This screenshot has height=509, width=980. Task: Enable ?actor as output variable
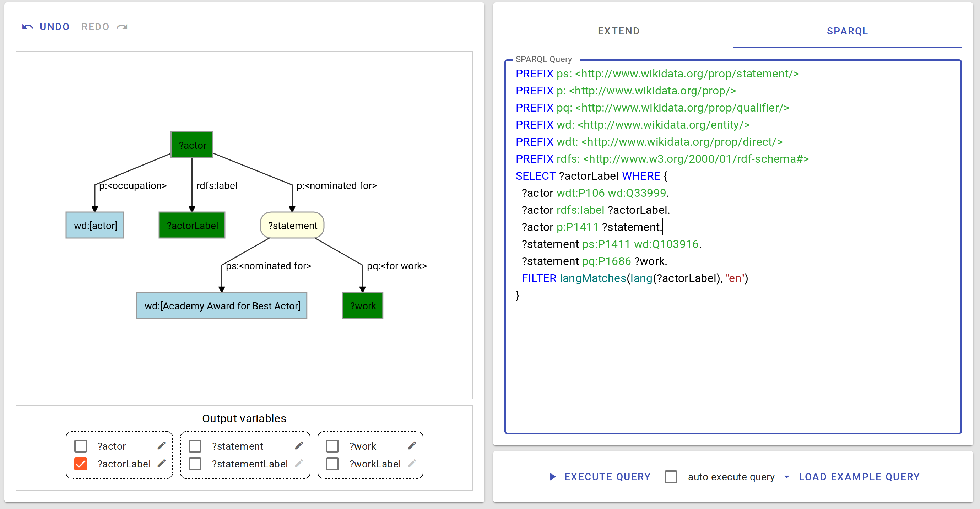pyautogui.click(x=81, y=446)
